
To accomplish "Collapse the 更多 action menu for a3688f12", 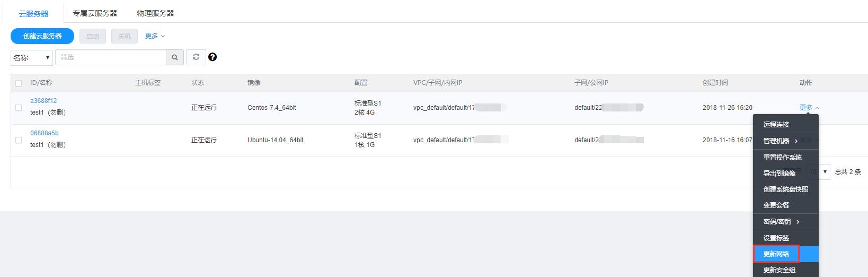I will 809,108.
